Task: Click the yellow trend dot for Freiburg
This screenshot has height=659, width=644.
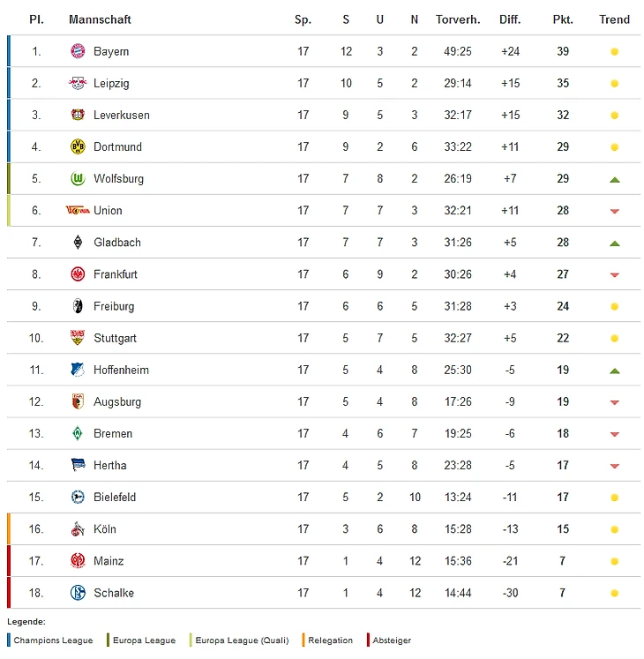Action: pos(614,306)
